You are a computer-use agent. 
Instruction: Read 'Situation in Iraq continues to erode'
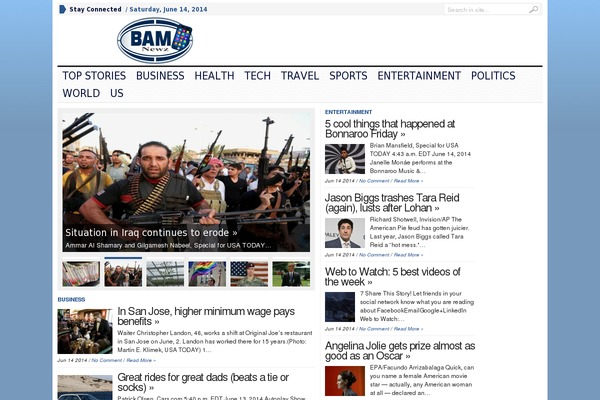coord(151,233)
